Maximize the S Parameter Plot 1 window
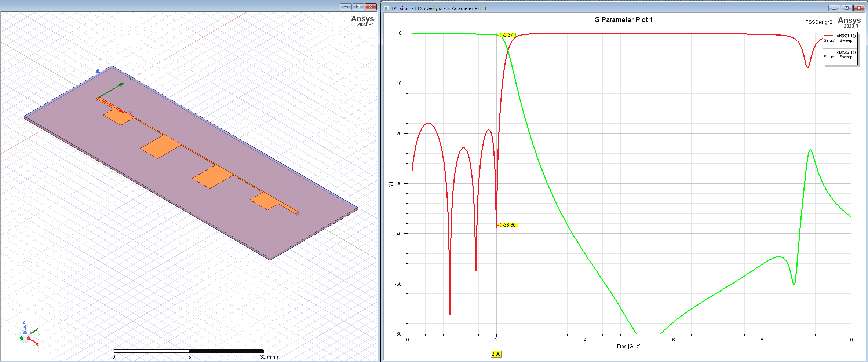 click(846, 8)
